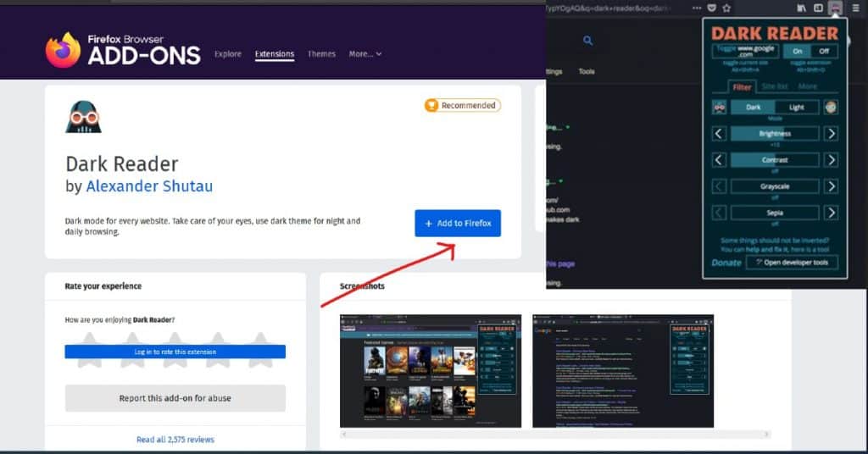Click Log in to rate this extension
The width and height of the screenshot is (868, 454).
click(x=175, y=352)
